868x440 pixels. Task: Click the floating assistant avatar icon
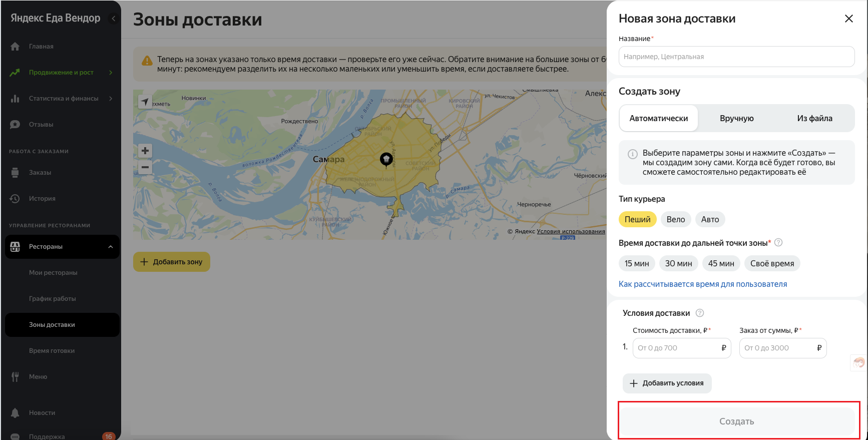click(859, 362)
